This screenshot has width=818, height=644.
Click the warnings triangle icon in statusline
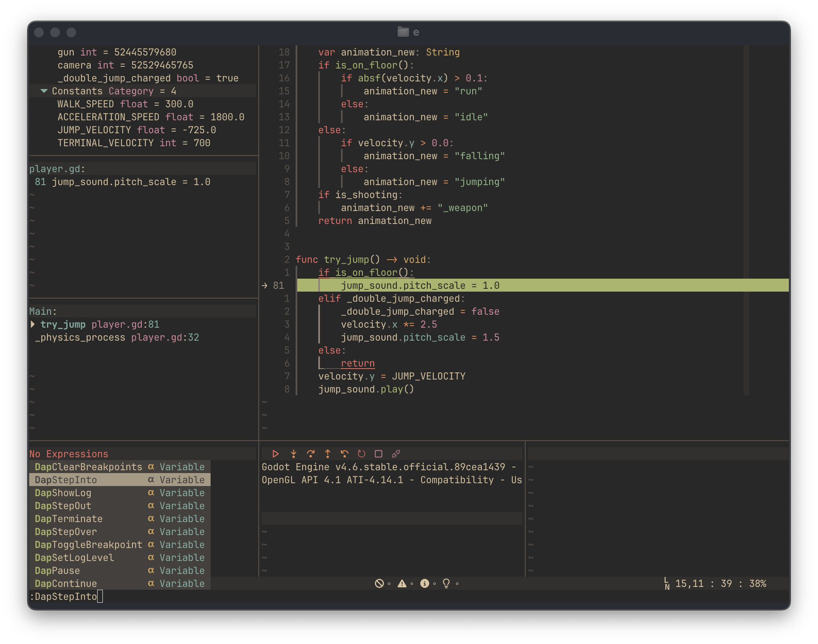pos(402,583)
